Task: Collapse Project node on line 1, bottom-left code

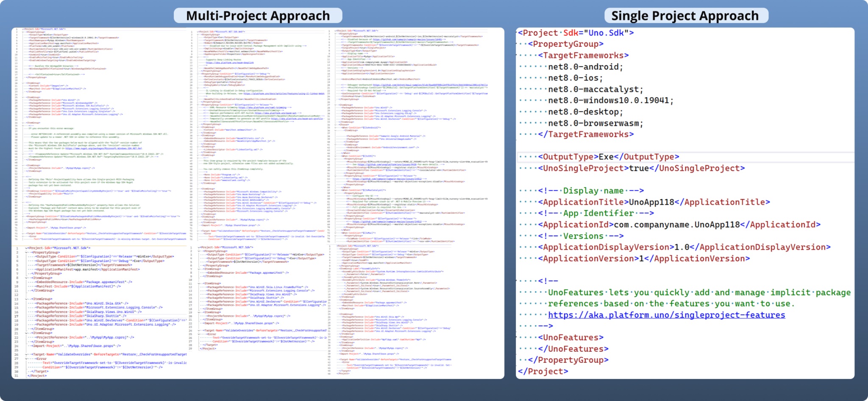Action: pyautogui.click(x=26, y=248)
